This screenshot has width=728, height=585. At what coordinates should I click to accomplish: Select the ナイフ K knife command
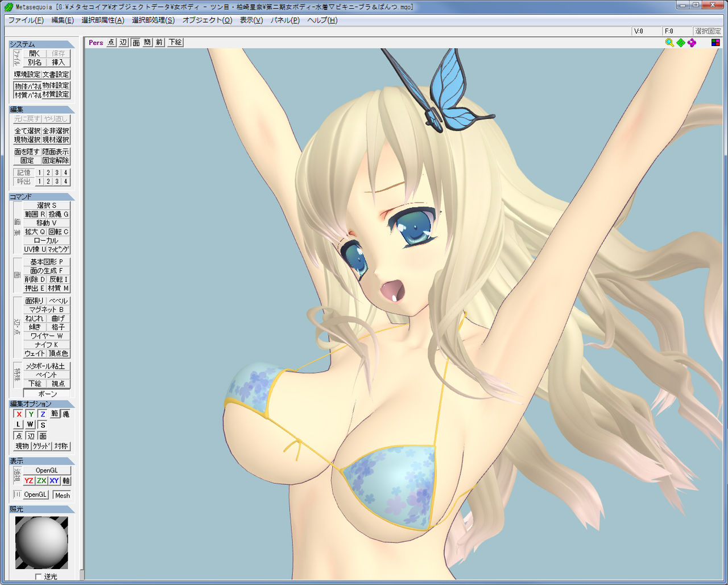(x=47, y=345)
